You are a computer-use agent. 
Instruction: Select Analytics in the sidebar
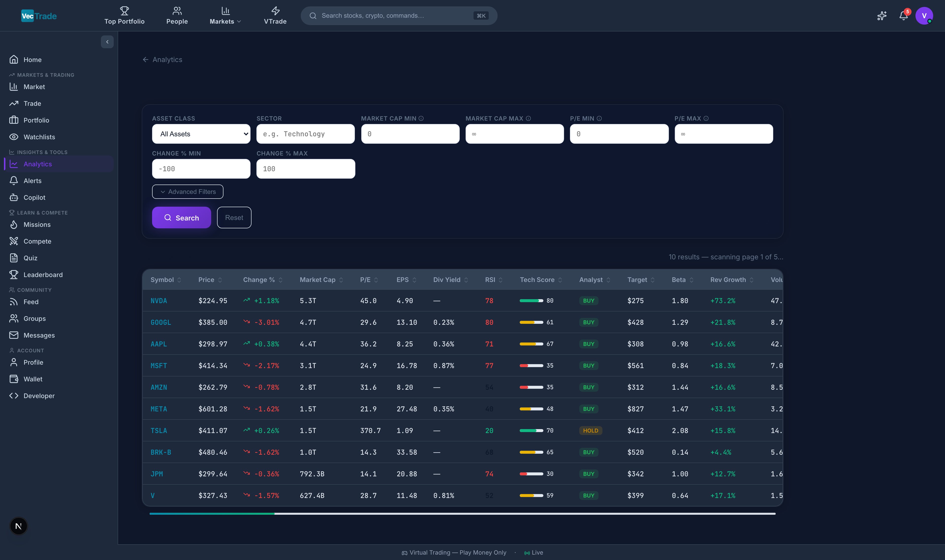[x=59, y=164]
